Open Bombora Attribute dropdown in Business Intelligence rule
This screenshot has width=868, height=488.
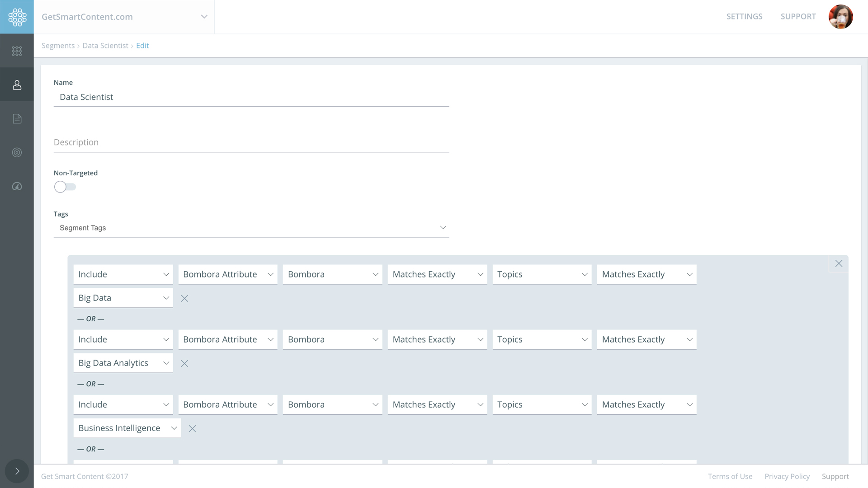coord(228,404)
